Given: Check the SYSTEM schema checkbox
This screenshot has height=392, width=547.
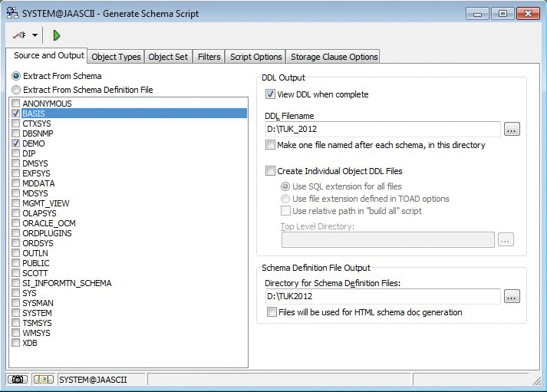Looking at the screenshot, I should point(15,313).
